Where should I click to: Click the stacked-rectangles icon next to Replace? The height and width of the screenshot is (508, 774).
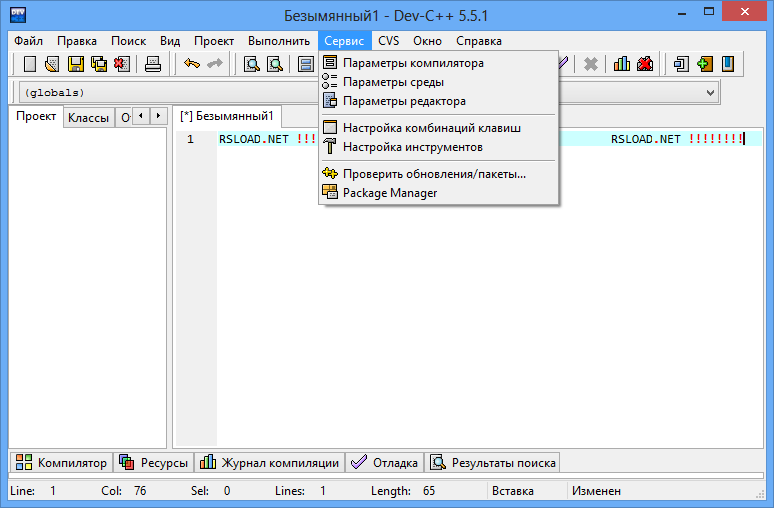pyautogui.click(x=306, y=64)
